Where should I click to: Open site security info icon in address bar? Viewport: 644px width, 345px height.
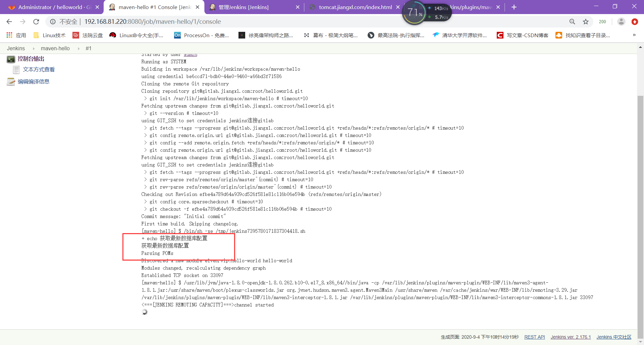click(53, 22)
